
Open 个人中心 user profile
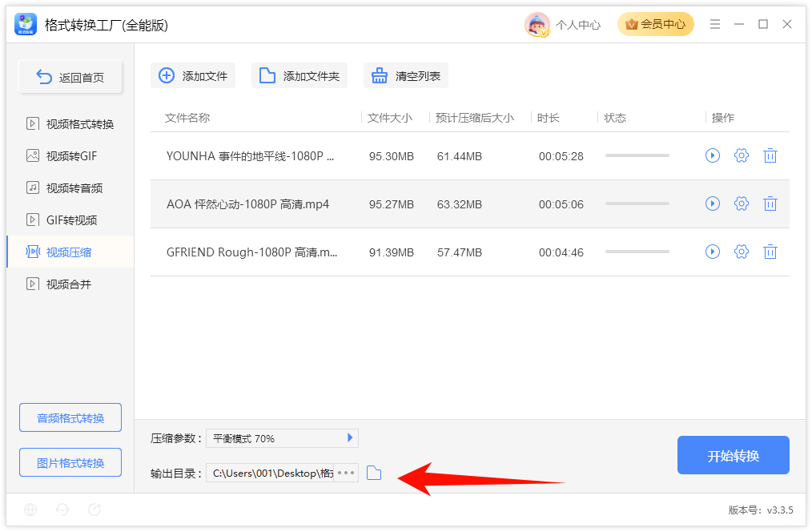click(578, 25)
